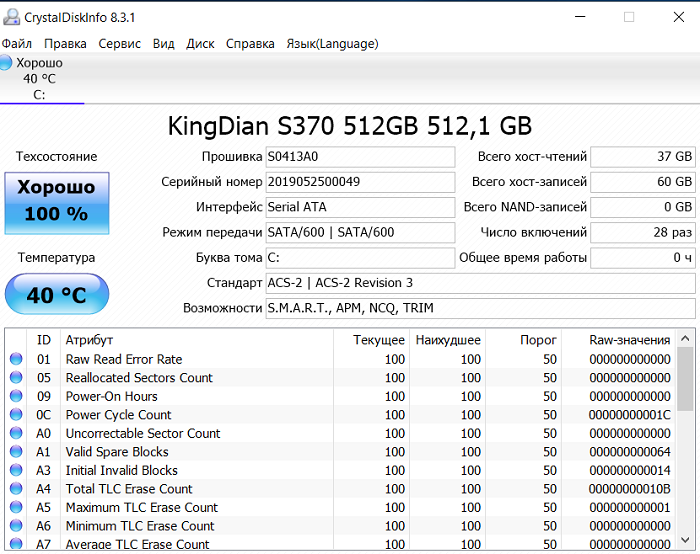
Task: Select the Uncorrectable Sector Count attribute name
Action: point(143,433)
